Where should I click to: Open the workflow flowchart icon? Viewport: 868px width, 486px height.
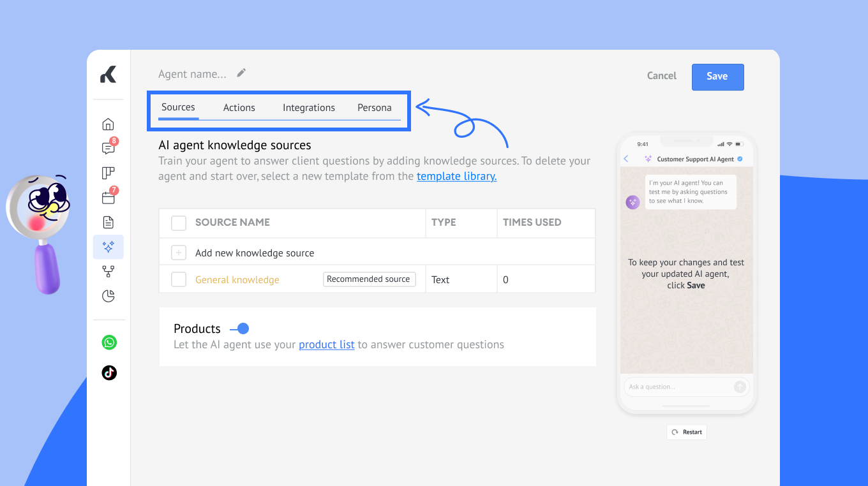108,272
